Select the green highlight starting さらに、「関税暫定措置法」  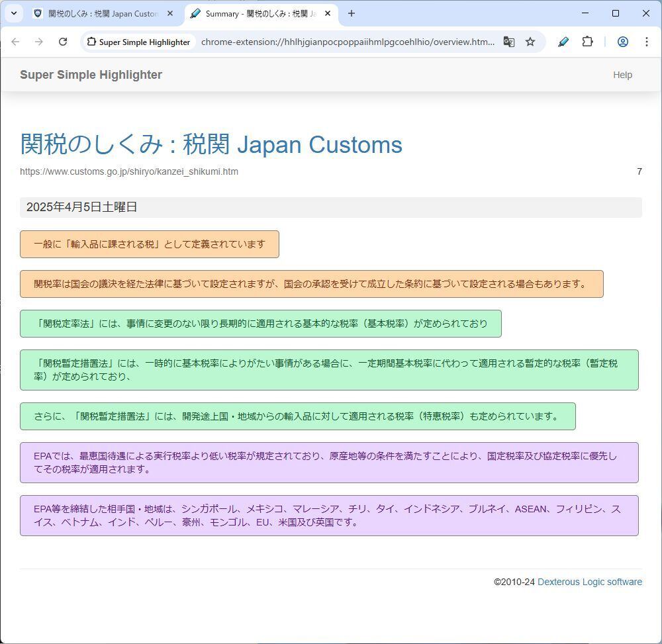298,416
